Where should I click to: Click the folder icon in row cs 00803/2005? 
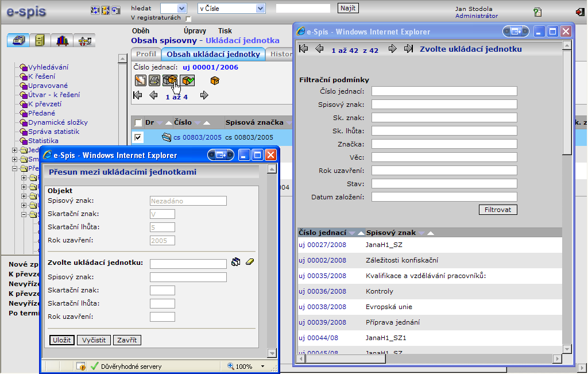click(167, 137)
